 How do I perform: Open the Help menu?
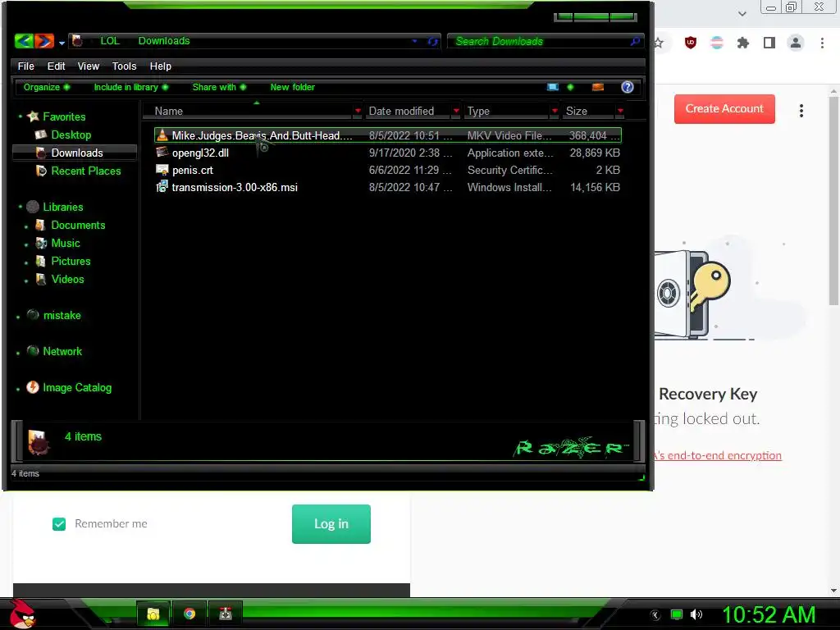(160, 66)
